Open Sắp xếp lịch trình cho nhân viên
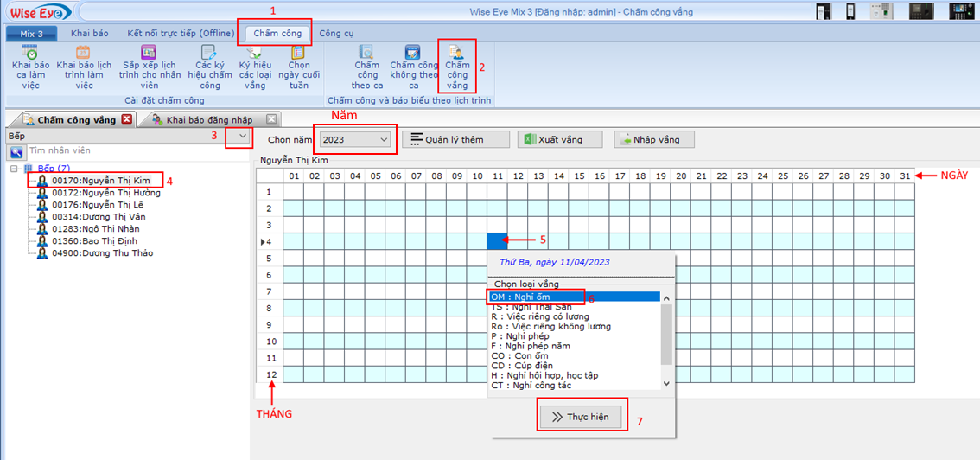Viewport: 980px width, 460px height. coord(149,54)
